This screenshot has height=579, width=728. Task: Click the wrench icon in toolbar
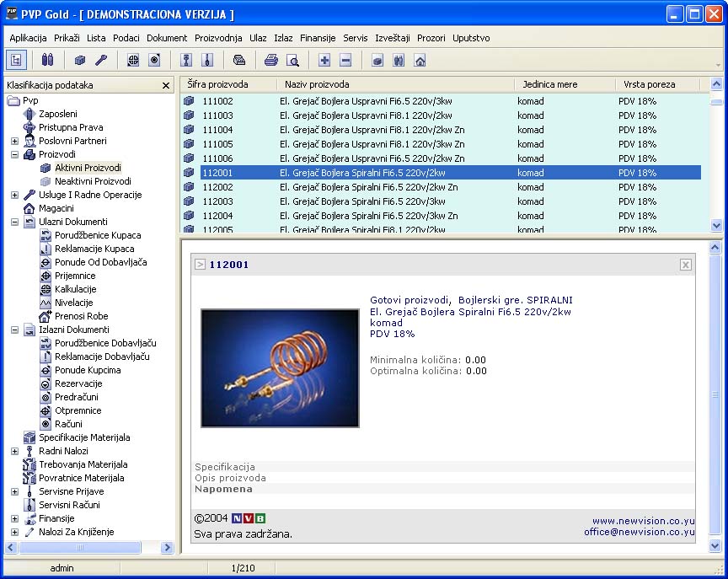101,60
